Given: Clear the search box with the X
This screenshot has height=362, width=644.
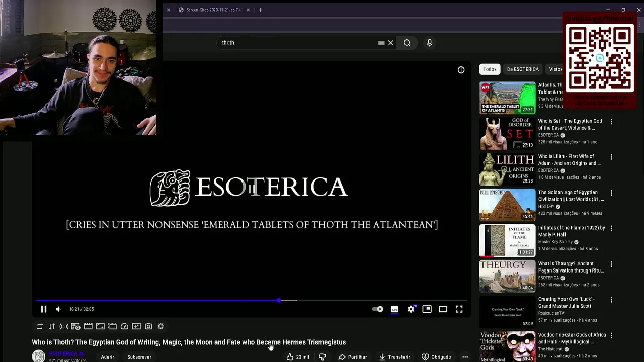Looking at the screenshot, I should click(x=390, y=43).
